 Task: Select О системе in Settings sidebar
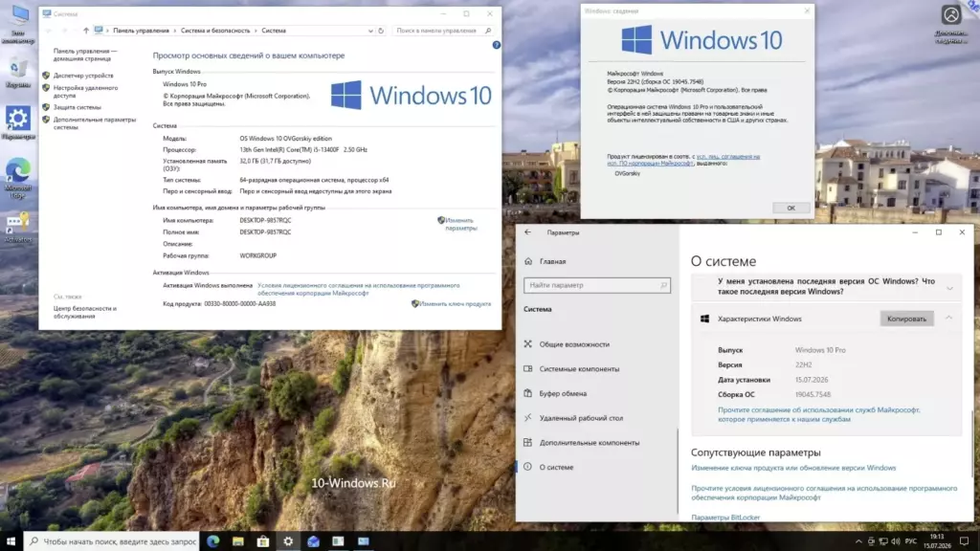pos(556,467)
